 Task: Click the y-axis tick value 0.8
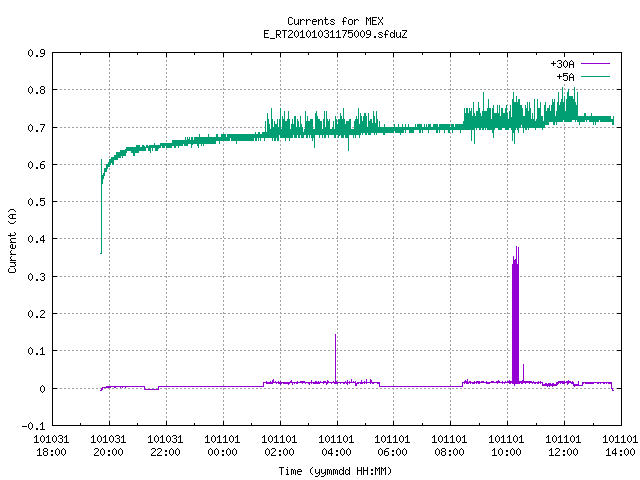[x=36, y=90]
